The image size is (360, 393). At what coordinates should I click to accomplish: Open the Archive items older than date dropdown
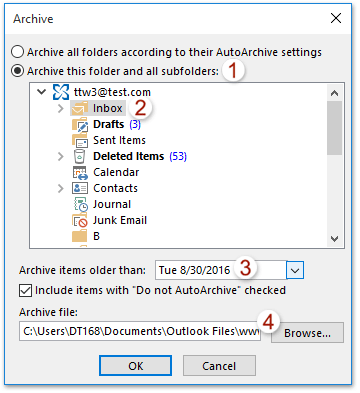click(295, 270)
